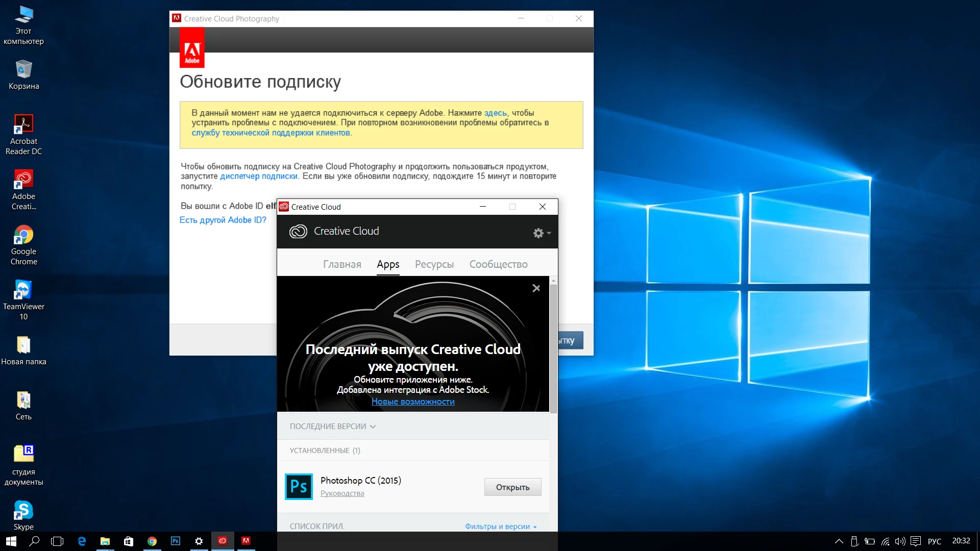Open the Новые возможности link
980x551 pixels.
pyautogui.click(x=413, y=402)
